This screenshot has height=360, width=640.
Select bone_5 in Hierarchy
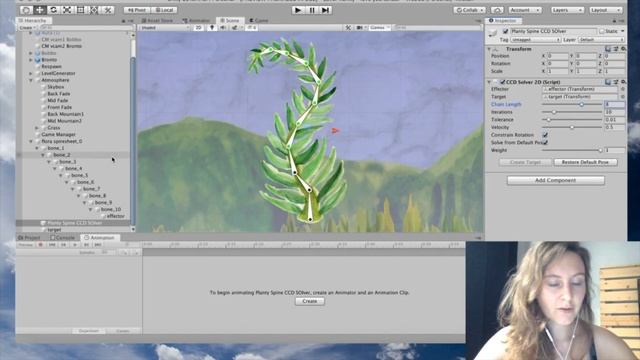click(x=79, y=175)
